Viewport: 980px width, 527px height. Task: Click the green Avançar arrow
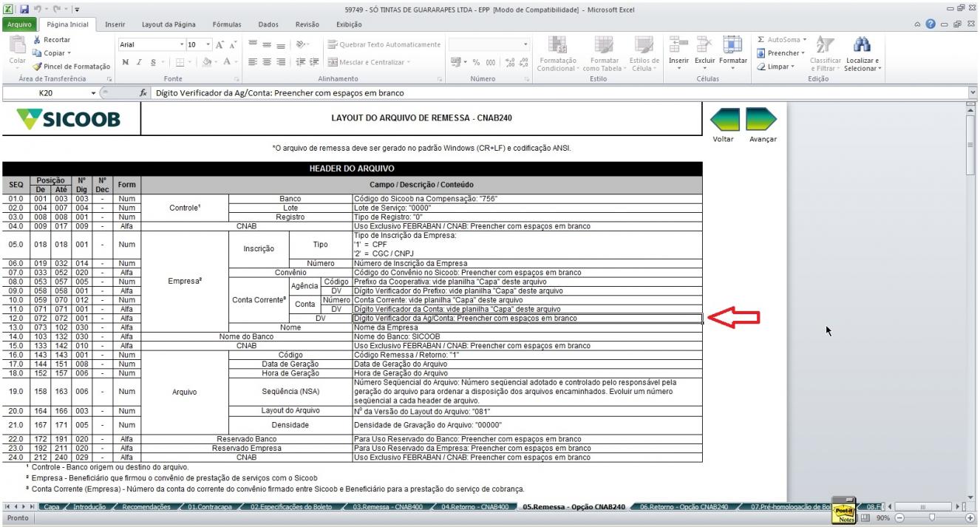click(x=762, y=120)
